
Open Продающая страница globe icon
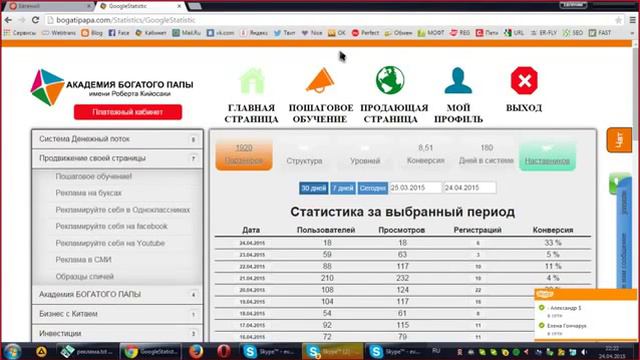tap(390, 80)
